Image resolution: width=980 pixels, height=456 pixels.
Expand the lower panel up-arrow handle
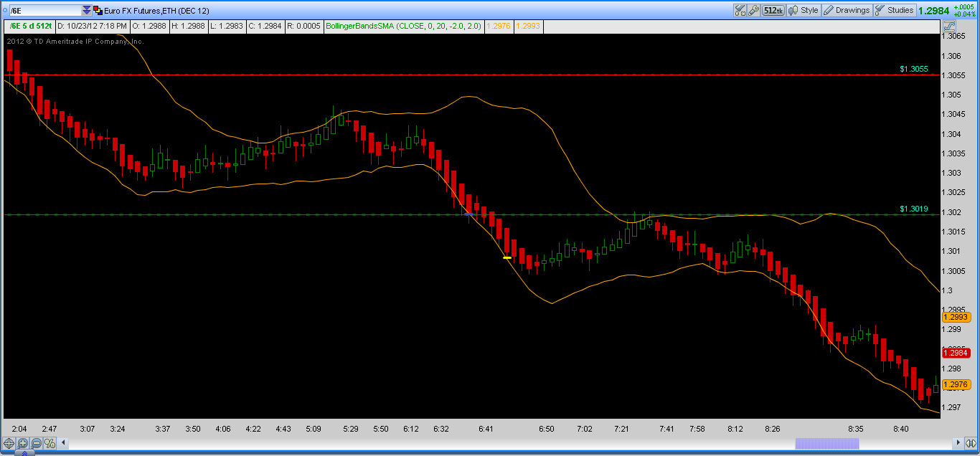click(23, 452)
